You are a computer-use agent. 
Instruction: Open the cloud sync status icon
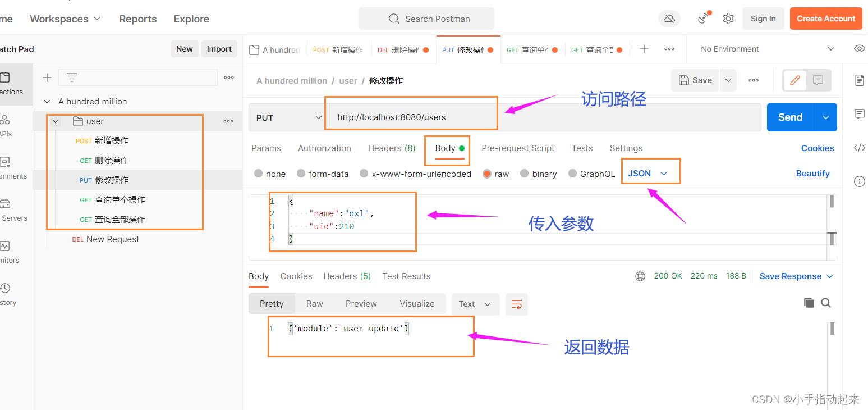click(669, 19)
